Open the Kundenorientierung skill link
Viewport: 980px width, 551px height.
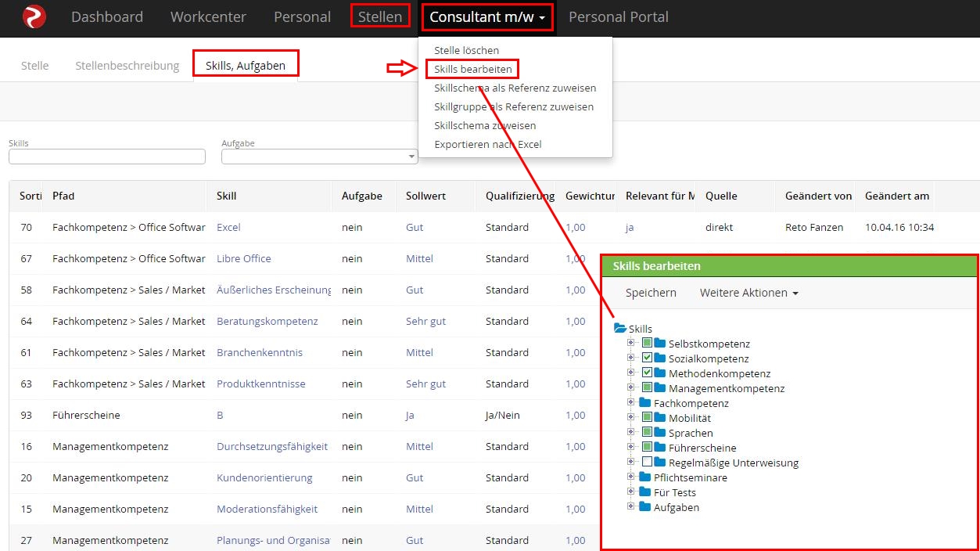[x=264, y=477]
